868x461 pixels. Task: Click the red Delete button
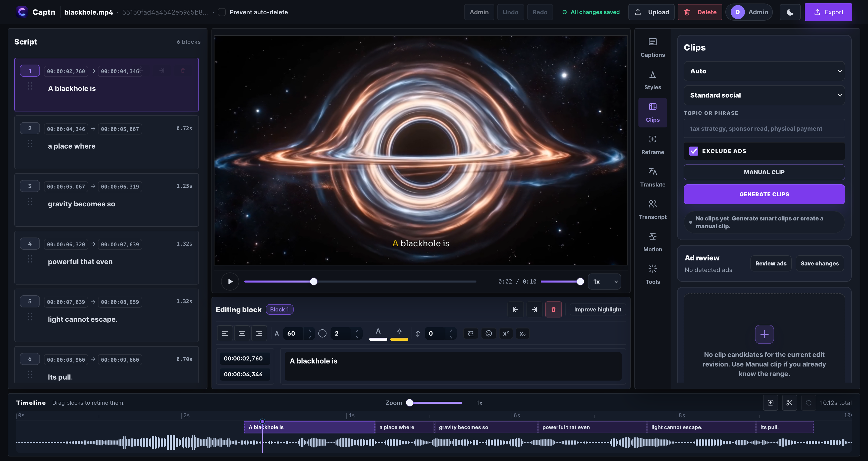tap(699, 12)
